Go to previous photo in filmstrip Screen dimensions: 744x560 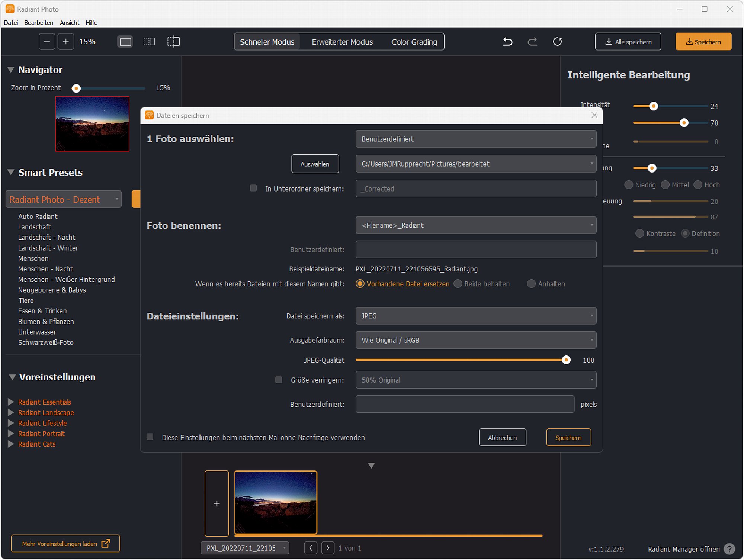(x=311, y=548)
